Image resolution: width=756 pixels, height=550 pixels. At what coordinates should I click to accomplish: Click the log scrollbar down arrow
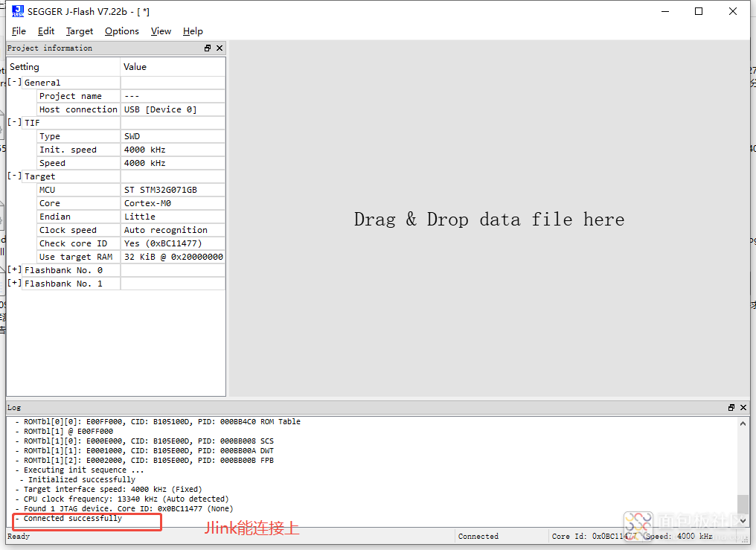pyautogui.click(x=743, y=520)
